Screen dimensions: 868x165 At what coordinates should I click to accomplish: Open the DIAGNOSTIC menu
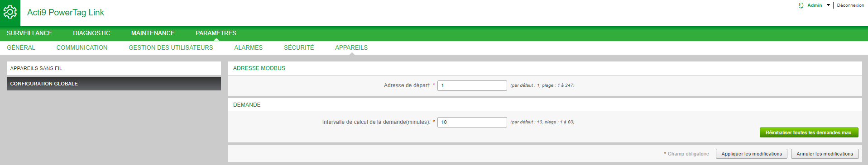[x=91, y=33]
